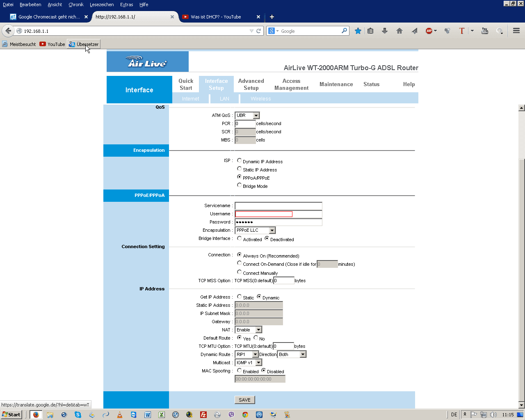The height and width of the screenshot is (420, 525).
Task: Open the Dynamic Route RIP1 dropdown
Action: pos(247,354)
